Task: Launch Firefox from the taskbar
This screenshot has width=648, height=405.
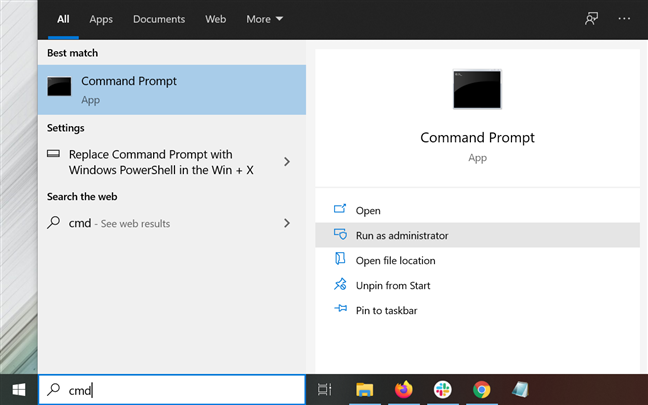Action: point(403,389)
